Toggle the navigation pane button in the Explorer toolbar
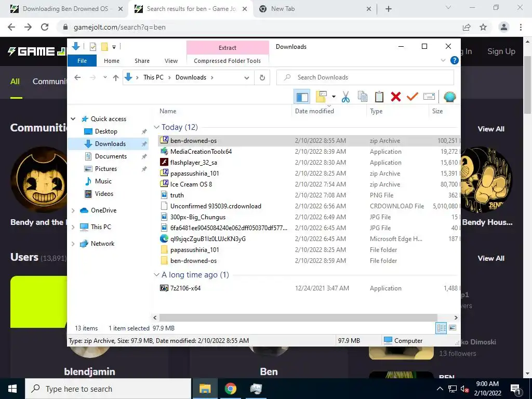 [302, 97]
